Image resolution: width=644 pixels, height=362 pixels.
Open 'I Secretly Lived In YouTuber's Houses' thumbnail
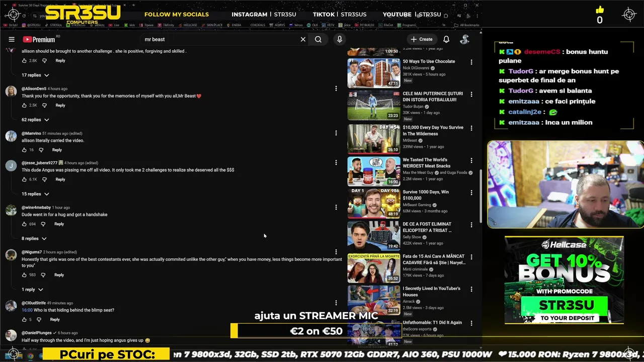374,300
